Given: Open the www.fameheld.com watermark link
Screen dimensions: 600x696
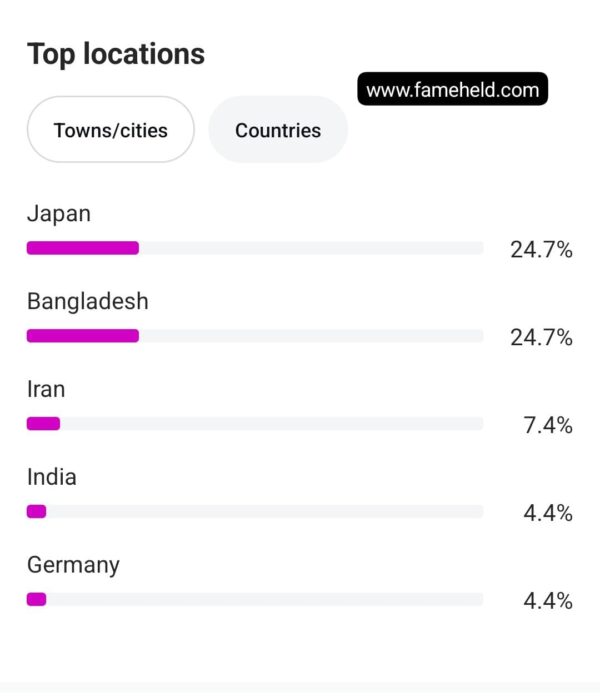Looking at the screenshot, I should click(x=452, y=89).
